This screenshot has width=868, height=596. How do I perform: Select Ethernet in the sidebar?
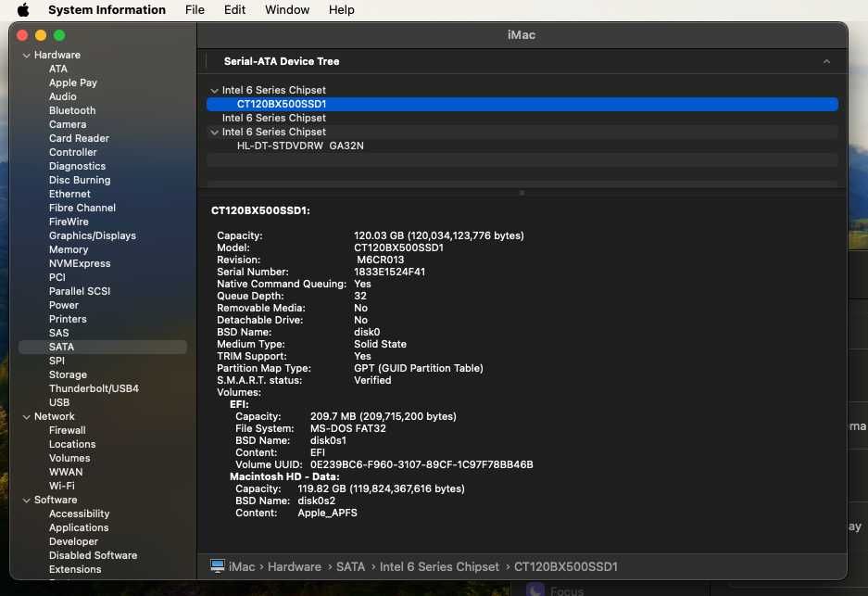(x=69, y=194)
